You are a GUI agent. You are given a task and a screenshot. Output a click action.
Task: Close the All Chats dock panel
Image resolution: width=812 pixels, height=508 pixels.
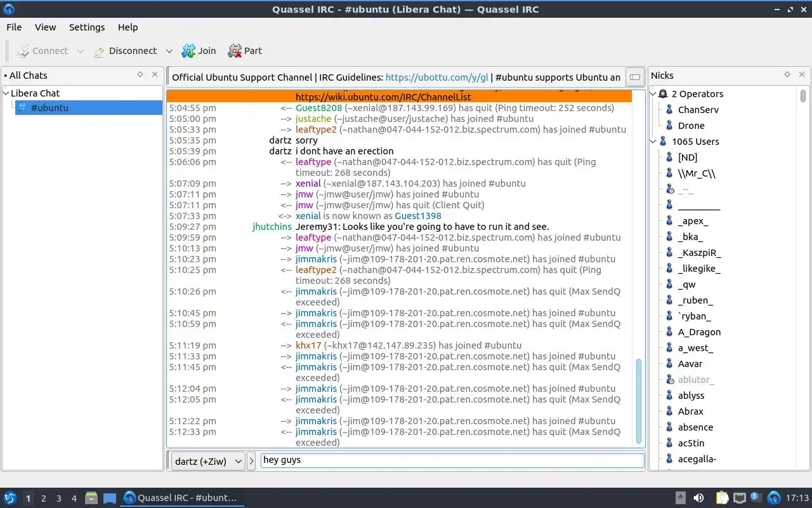(155, 74)
